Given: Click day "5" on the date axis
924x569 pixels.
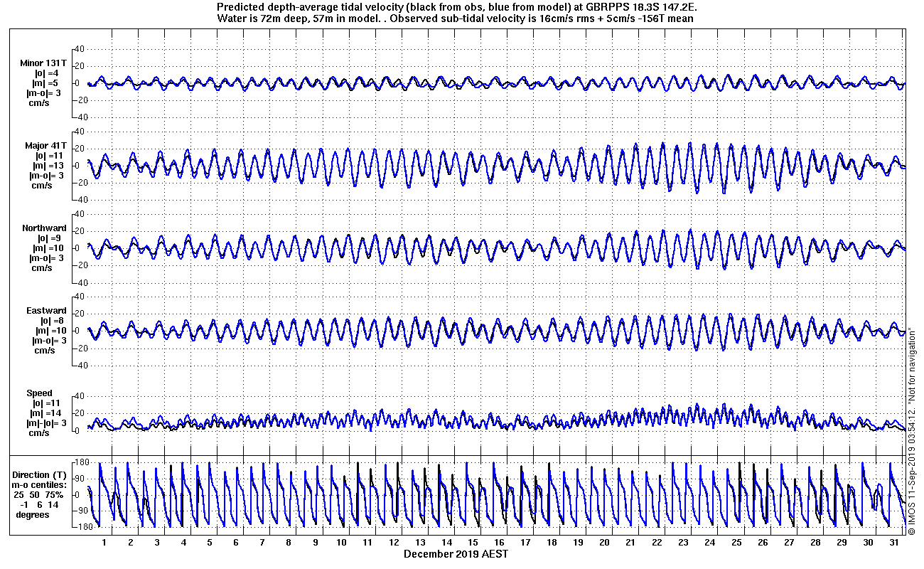Looking at the screenshot, I should coord(210,543).
